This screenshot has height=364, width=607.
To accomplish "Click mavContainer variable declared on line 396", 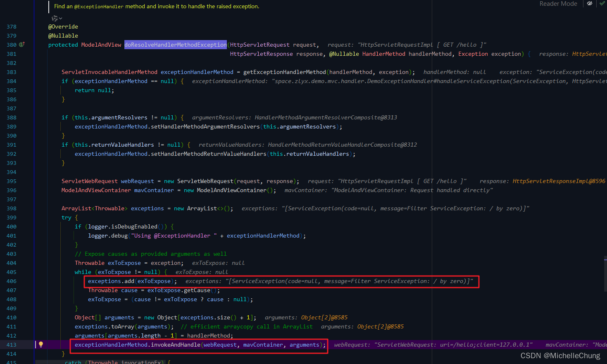I will [x=154, y=190].
